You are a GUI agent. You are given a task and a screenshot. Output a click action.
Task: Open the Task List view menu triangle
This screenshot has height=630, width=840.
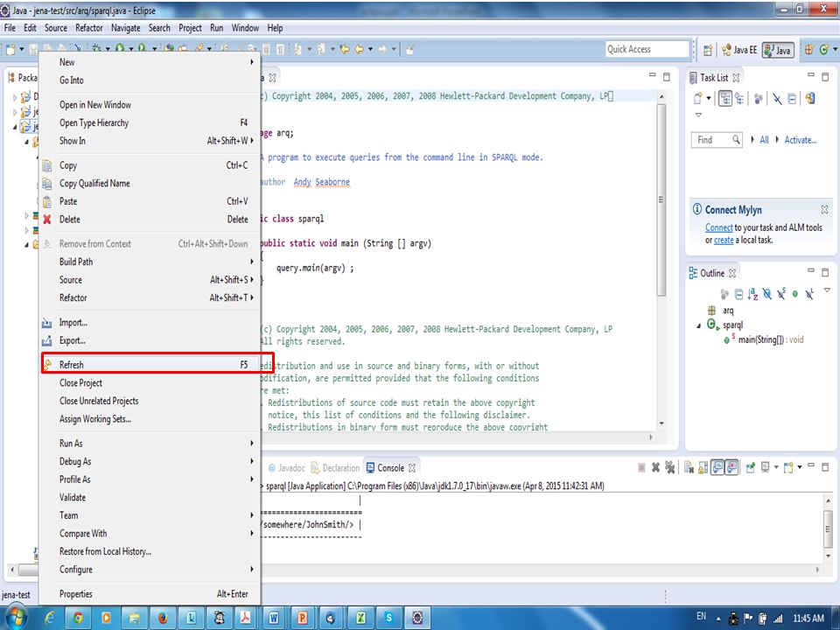[x=698, y=115]
